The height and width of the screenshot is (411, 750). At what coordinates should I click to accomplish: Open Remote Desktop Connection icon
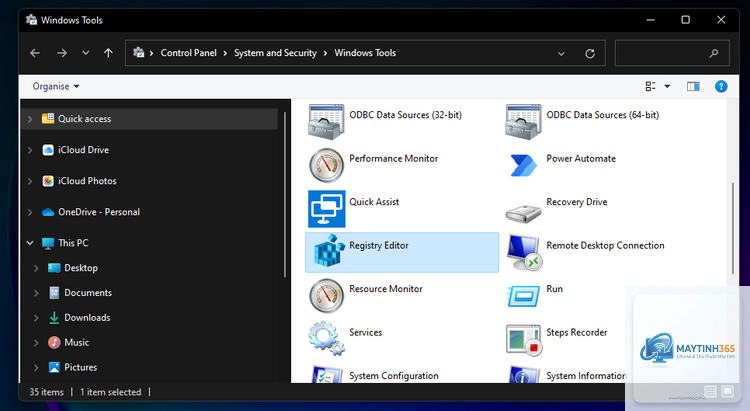(524, 252)
